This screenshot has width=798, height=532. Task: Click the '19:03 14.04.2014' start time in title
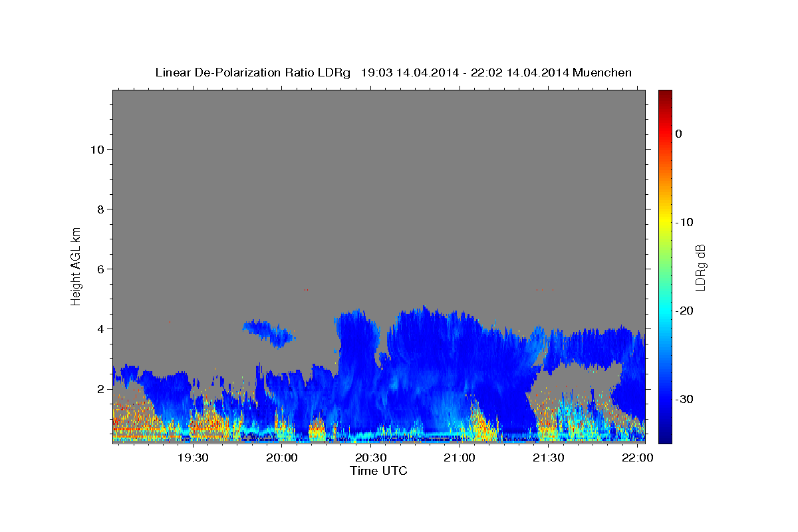click(410, 72)
